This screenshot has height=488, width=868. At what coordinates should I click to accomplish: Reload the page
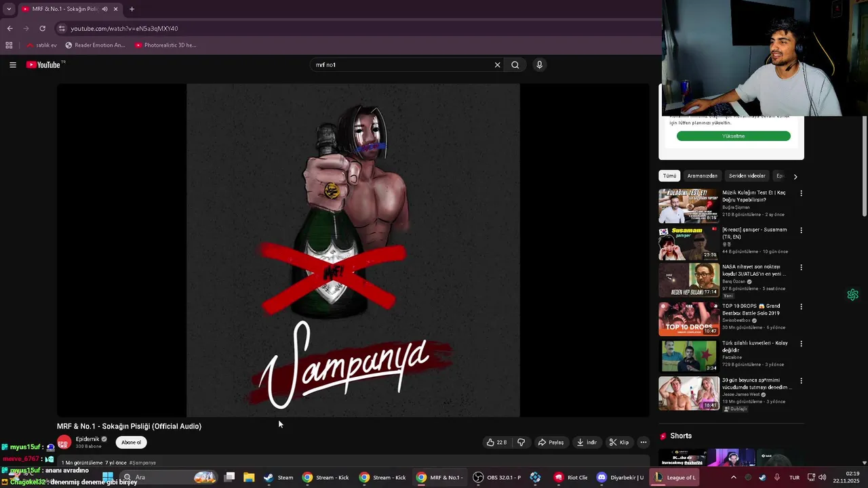click(42, 28)
